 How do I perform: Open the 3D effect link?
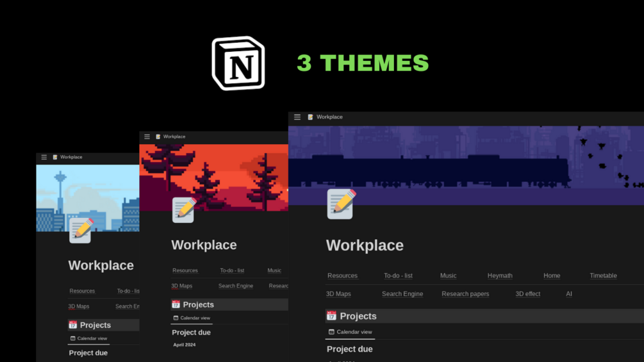528,294
